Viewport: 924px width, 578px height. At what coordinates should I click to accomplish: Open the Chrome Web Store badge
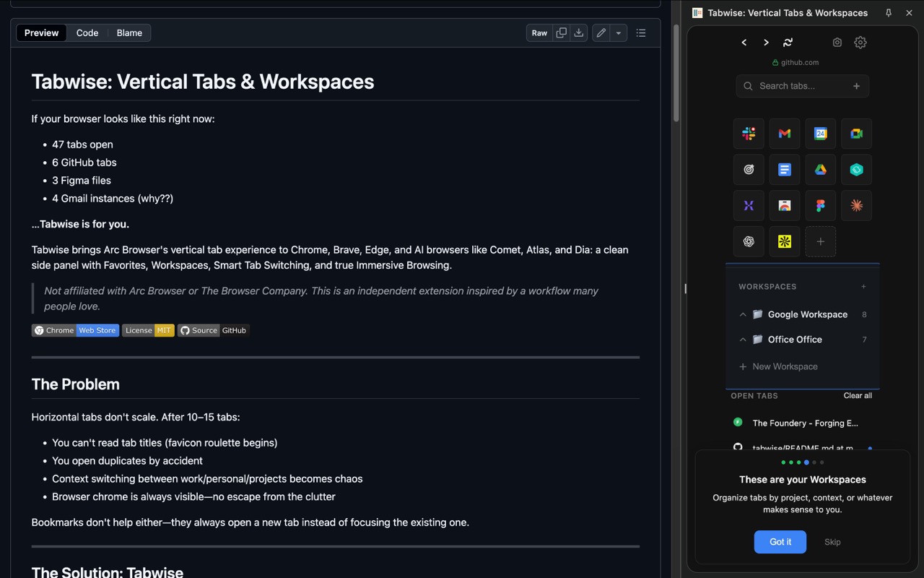tap(75, 330)
